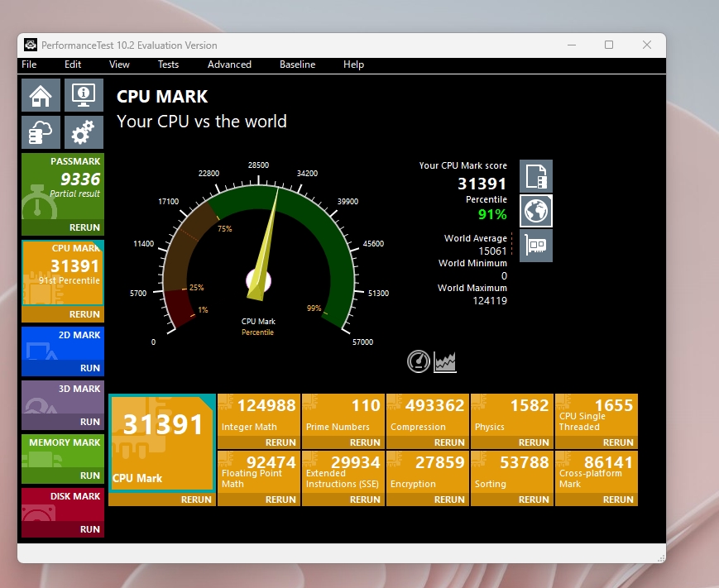Switch to the distribution chart icon
719x588 pixels.
445,361
